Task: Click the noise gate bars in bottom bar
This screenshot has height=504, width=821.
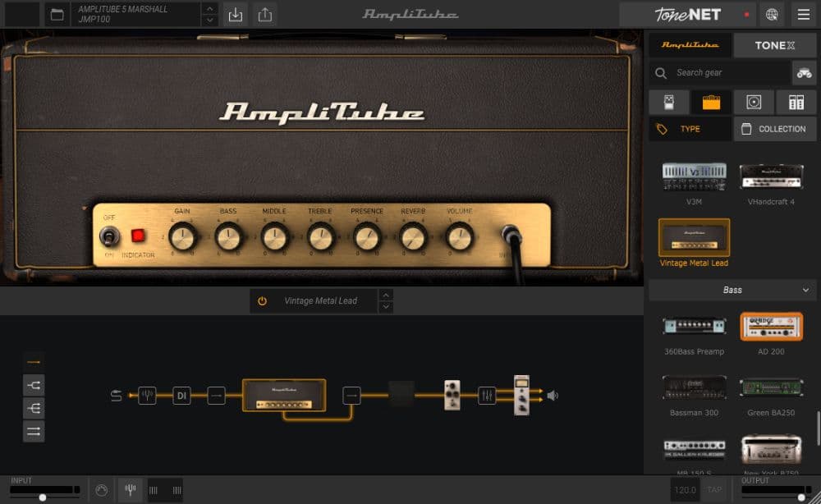Action: click(x=165, y=490)
